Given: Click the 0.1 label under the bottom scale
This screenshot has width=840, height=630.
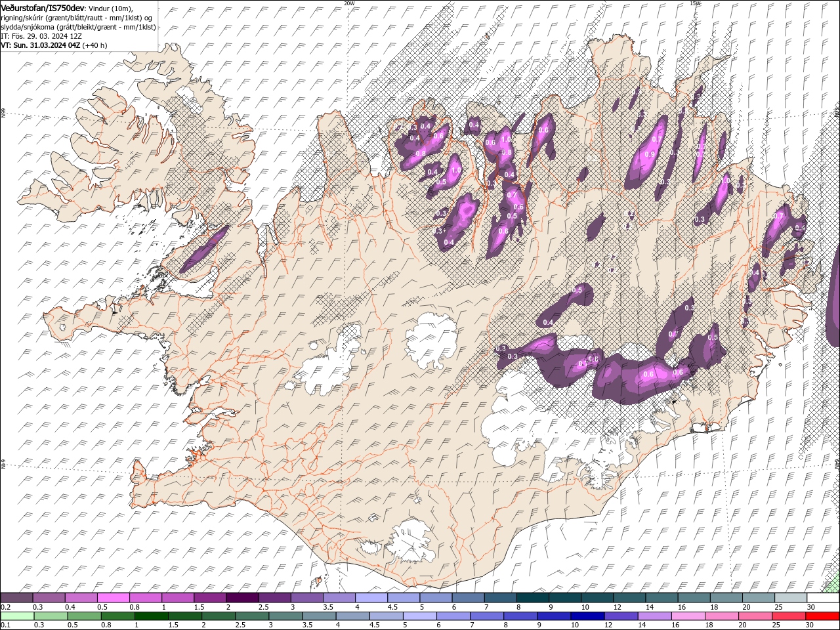Looking at the screenshot, I should (x=5, y=625).
